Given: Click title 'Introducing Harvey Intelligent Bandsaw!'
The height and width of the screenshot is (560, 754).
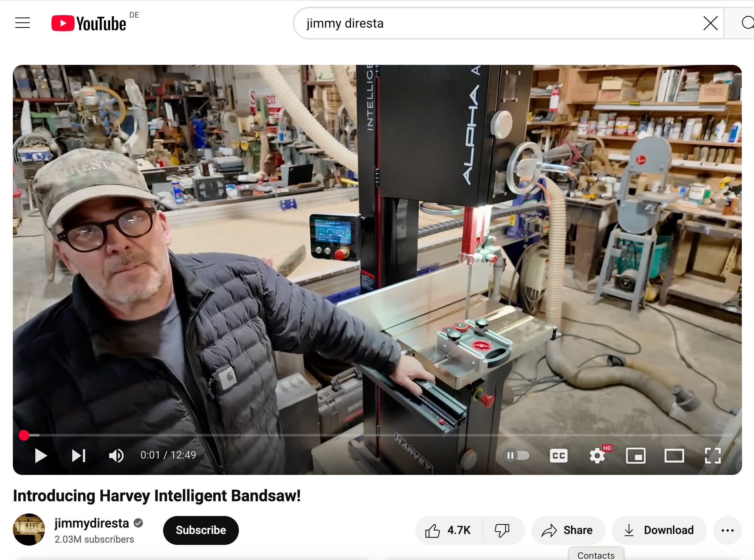Looking at the screenshot, I should point(157,495).
